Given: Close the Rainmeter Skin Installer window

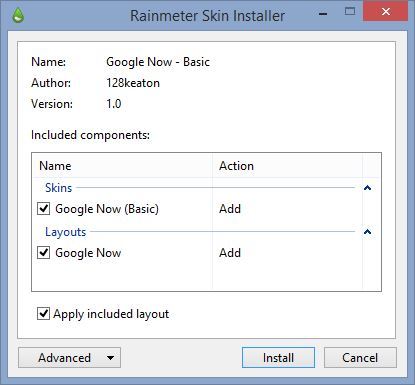Looking at the screenshot, I should click(386, 12).
